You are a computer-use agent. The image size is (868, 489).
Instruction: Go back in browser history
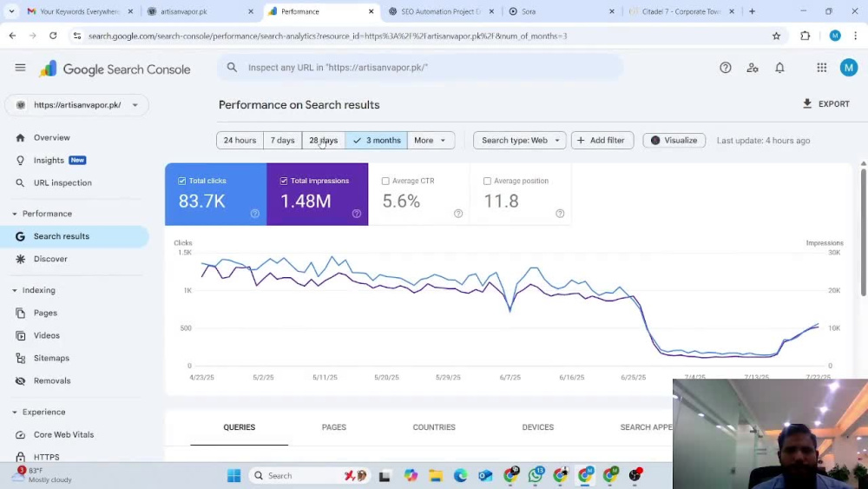(12, 36)
